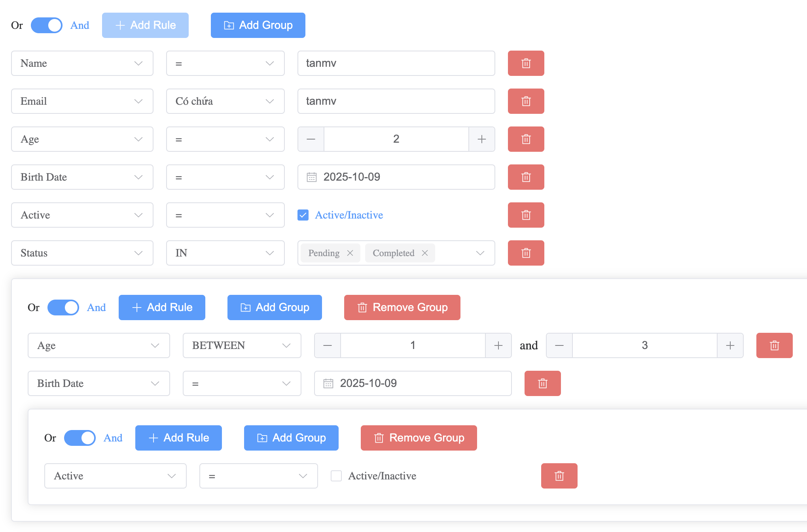Toggle the Or/And switch in the first nested group
The height and width of the screenshot is (532, 807).
coord(63,308)
